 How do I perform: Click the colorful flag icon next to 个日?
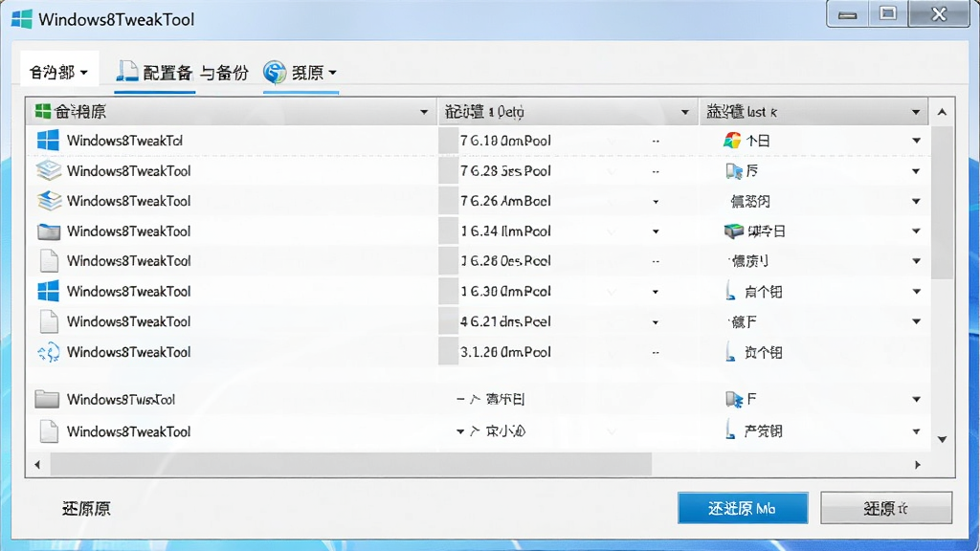click(x=732, y=141)
